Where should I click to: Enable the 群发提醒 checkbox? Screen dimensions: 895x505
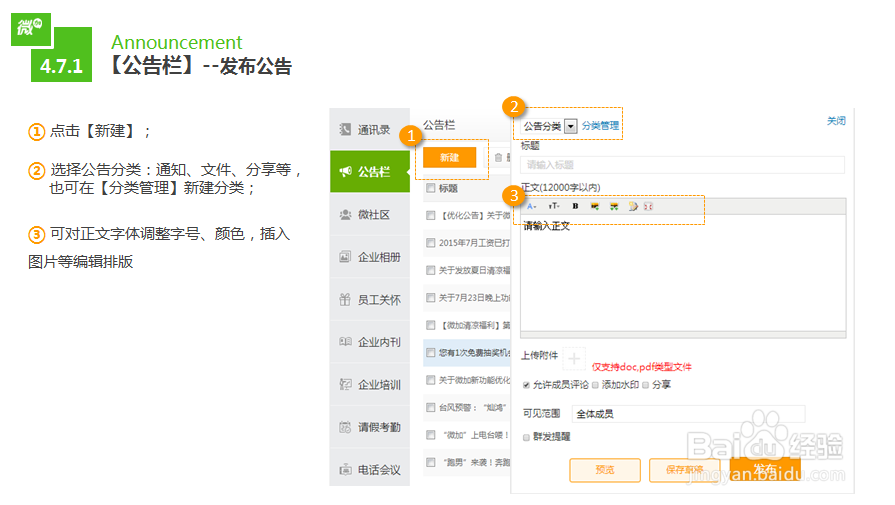526,438
